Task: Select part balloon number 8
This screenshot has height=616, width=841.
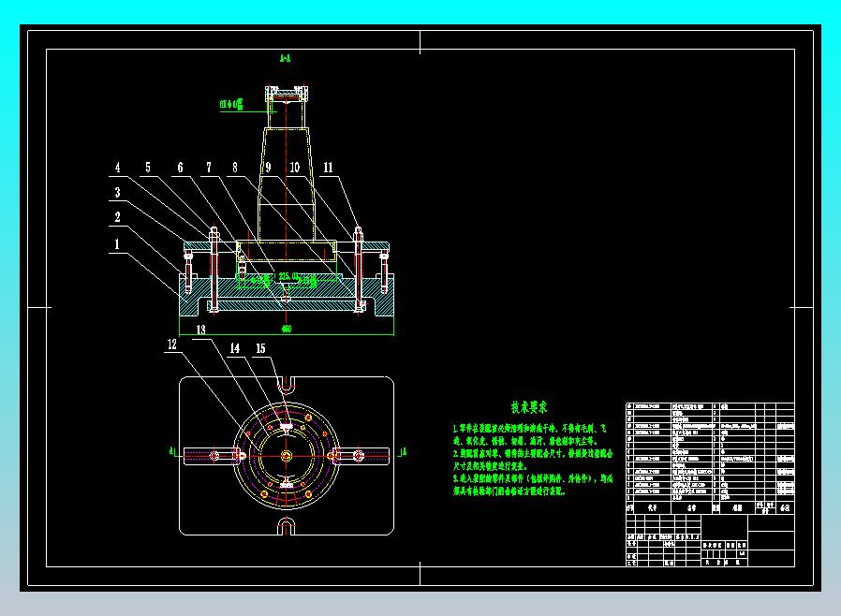Action: pos(235,168)
